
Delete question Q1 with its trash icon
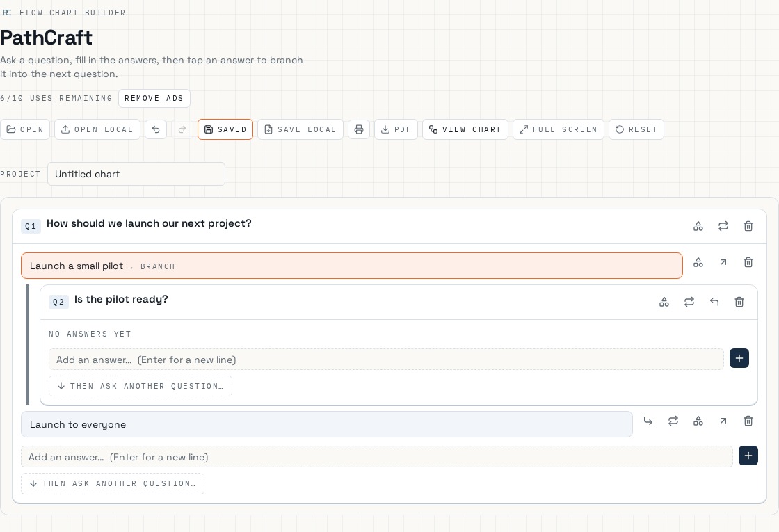tap(748, 227)
